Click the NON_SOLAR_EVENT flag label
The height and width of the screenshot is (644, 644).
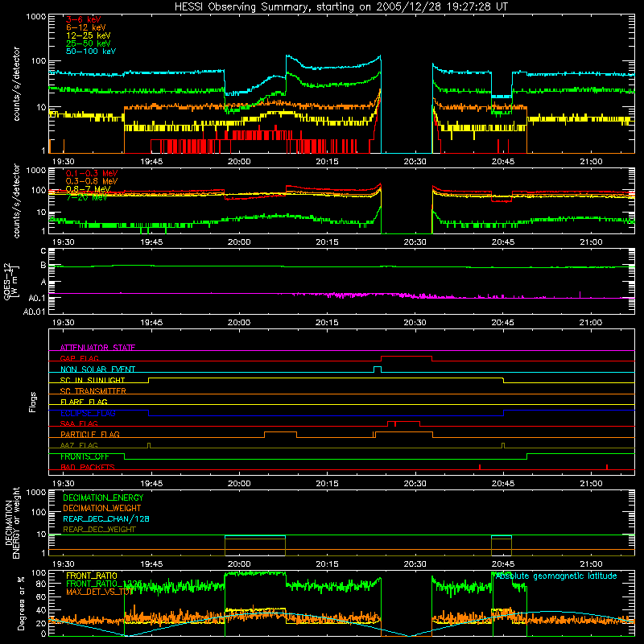click(x=97, y=369)
